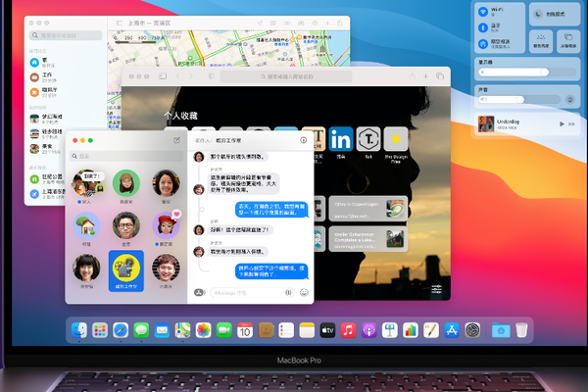The image size is (588, 392).
Task: Click the Safari address bar
Action: (286, 76)
